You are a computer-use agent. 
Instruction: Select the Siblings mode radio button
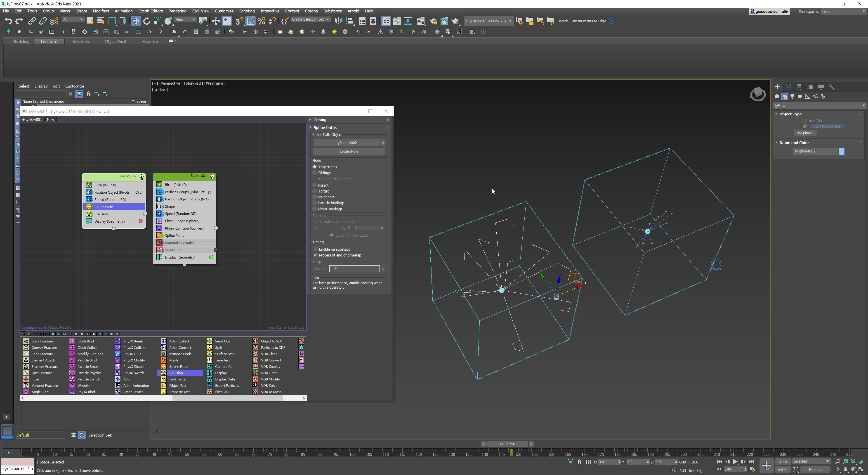click(315, 173)
